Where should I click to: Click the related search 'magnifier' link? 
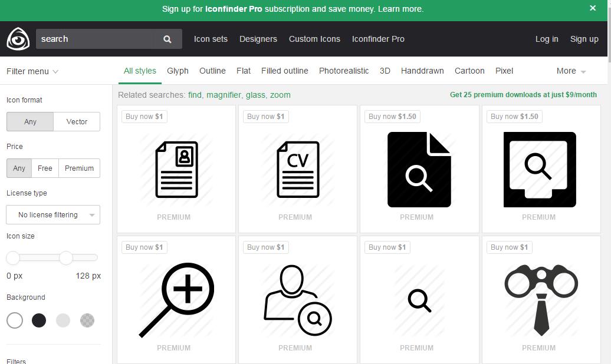[224, 95]
